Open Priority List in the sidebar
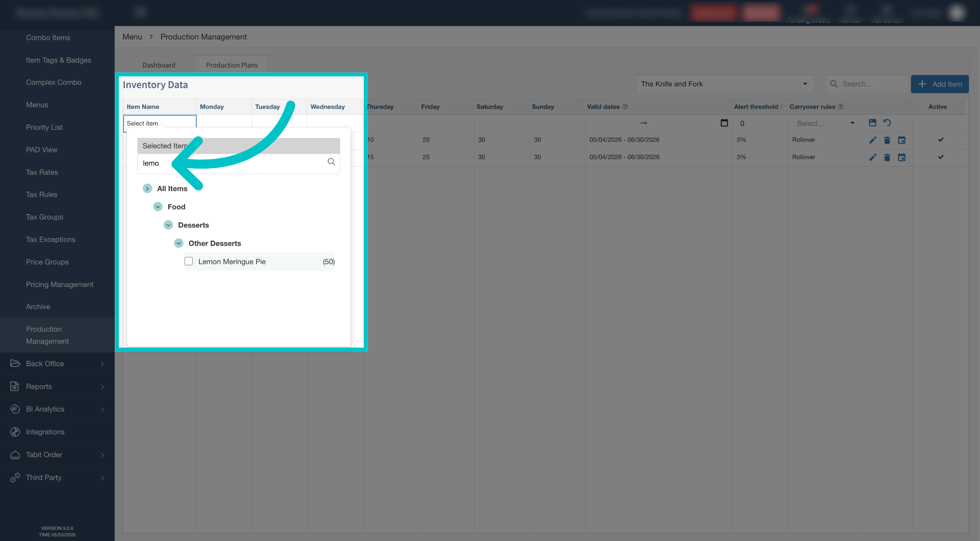This screenshot has width=980, height=541. click(x=44, y=127)
